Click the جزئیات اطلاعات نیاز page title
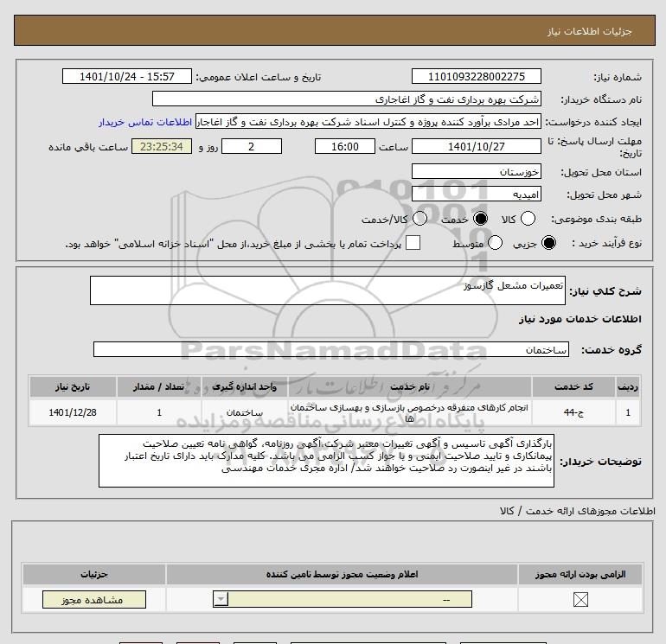 click(590, 31)
